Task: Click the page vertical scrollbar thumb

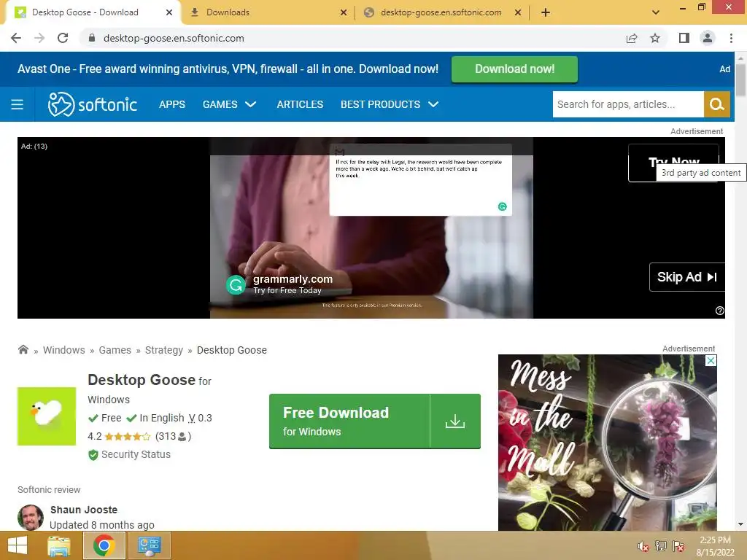Action: [740, 79]
